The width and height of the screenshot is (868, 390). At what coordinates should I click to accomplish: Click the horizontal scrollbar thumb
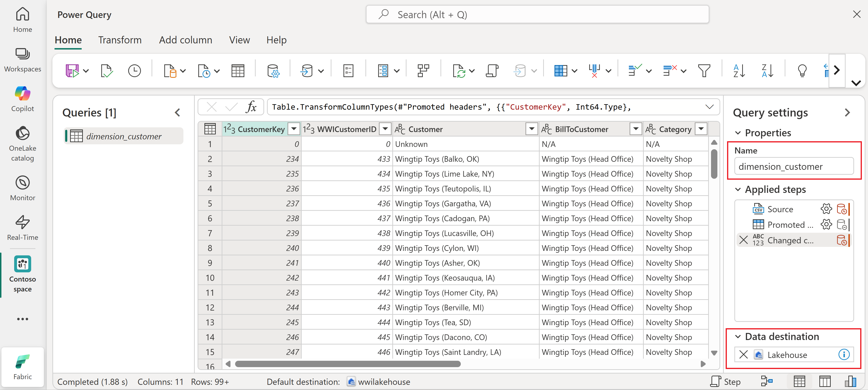pos(347,364)
